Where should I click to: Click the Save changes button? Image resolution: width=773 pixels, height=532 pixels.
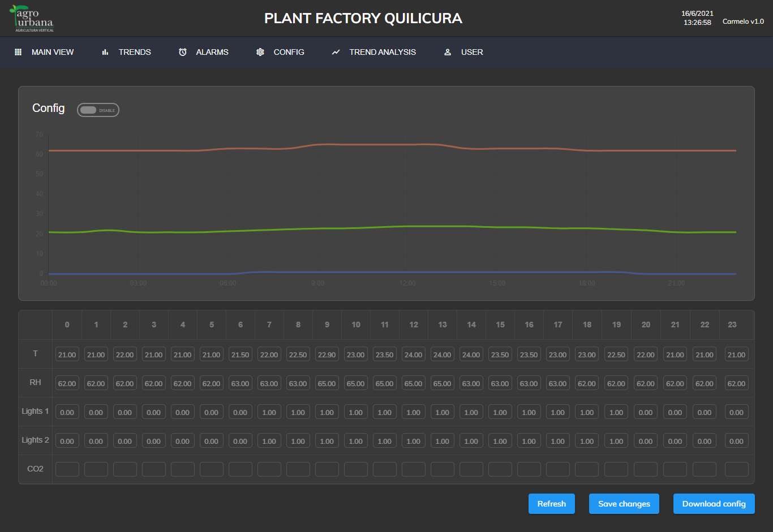coord(624,504)
